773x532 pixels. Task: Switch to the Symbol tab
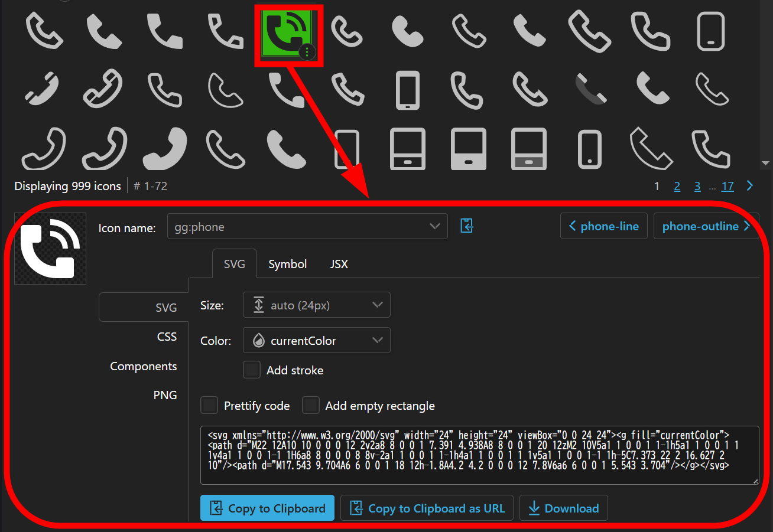pos(287,264)
